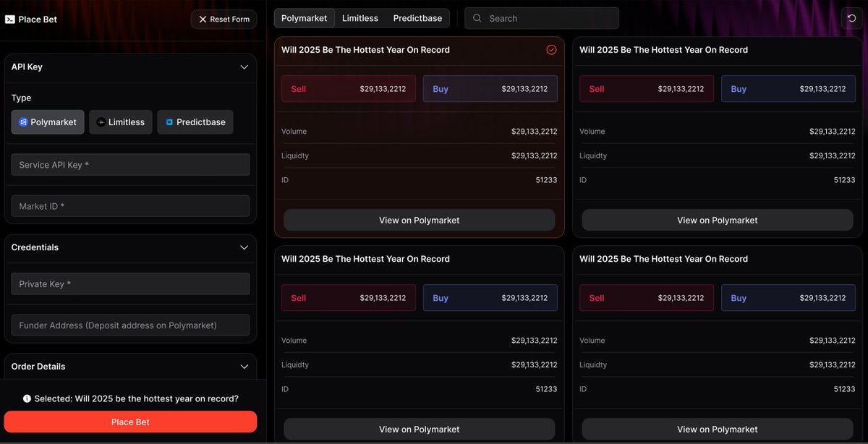Click the Reset Form button
This screenshot has width=868, height=444.
click(224, 20)
